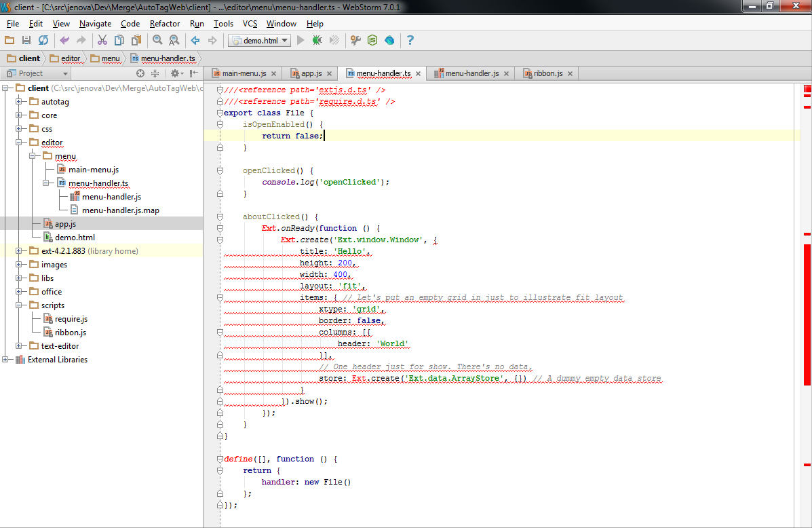Click the Open folder toolbar icon
The image size is (812, 528).
coord(9,41)
